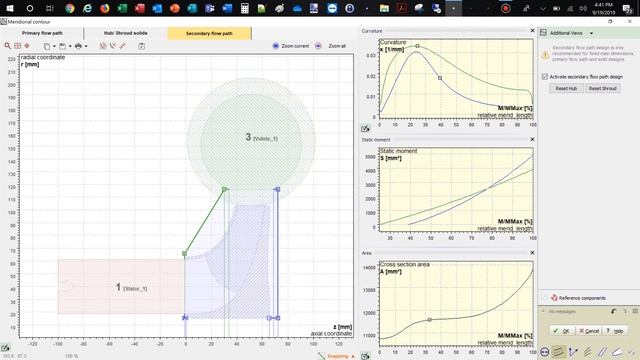Open the printer dropdown arrow

click(x=86, y=46)
